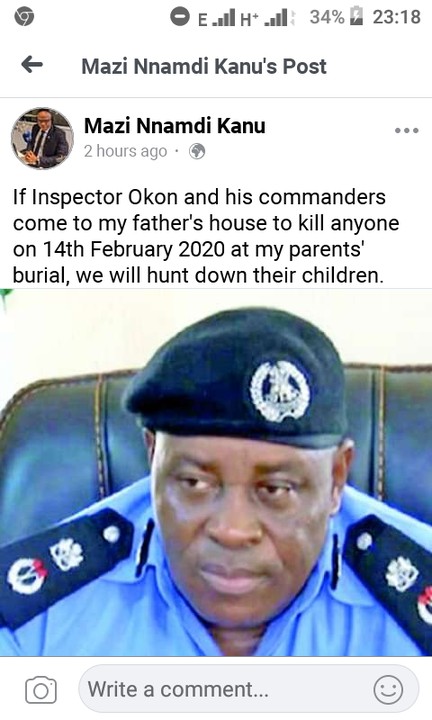Open Mazi Nnamdi Kanu profile picture
This screenshot has width=432, height=720.
(42, 138)
